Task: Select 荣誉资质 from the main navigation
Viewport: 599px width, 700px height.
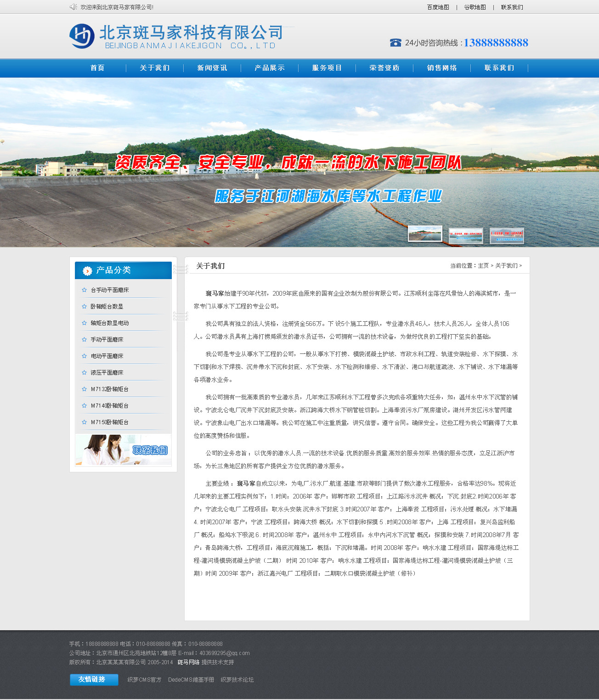Action: 384,68
